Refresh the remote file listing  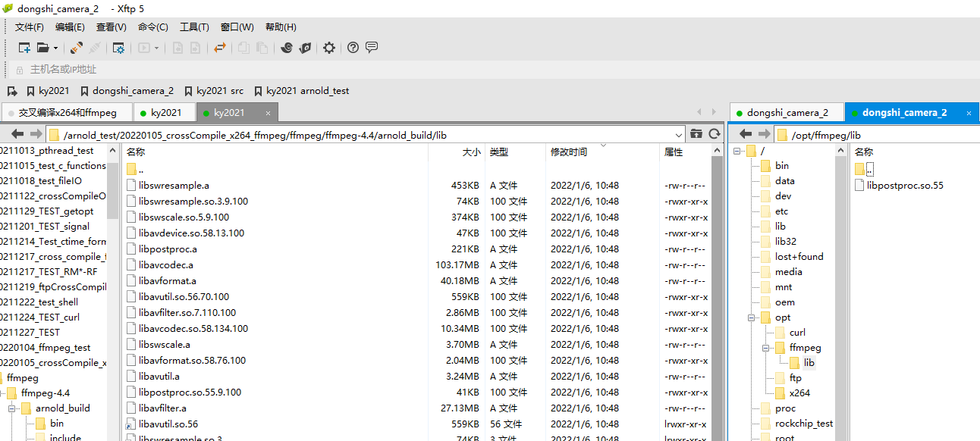[x=714, y=134]
